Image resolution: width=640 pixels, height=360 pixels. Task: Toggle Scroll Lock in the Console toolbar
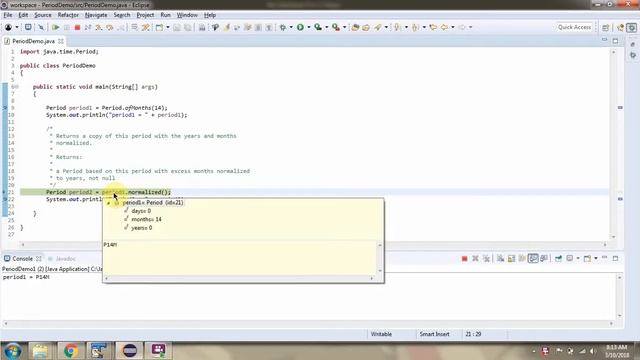pyautogui.click(x=511, y=258)
